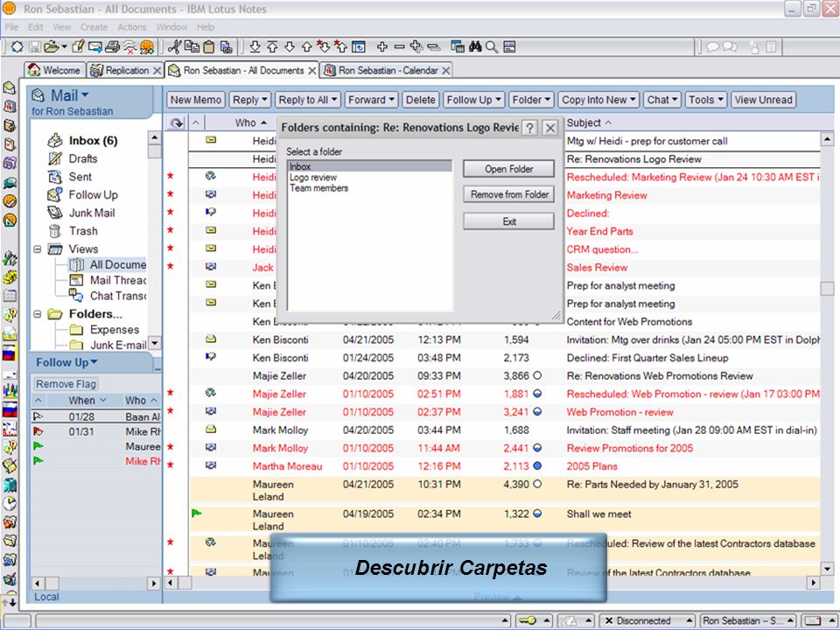The height and width of the screenshot is (630, 840).
Task: Select the Sent item in the navigator
Action: click(80, 177)
